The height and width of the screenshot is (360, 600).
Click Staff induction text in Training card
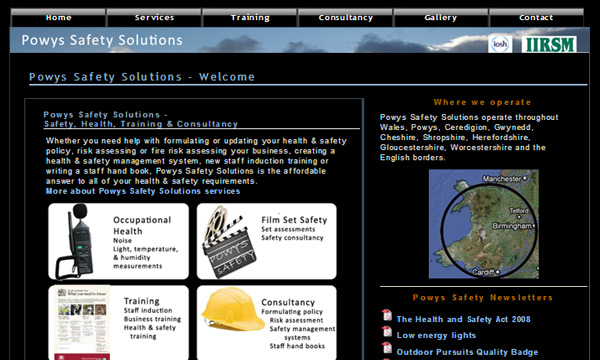[x=148, y=311]
